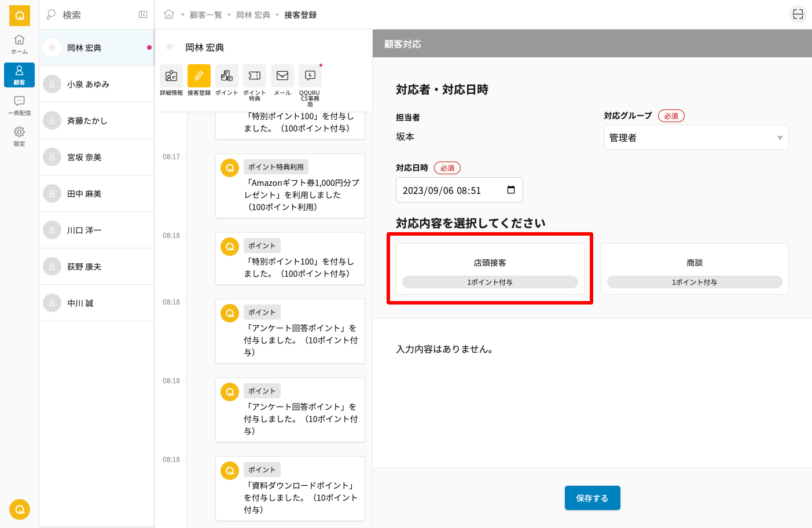
Task: Open the ポイント coins icon
Action: (227, 76)
